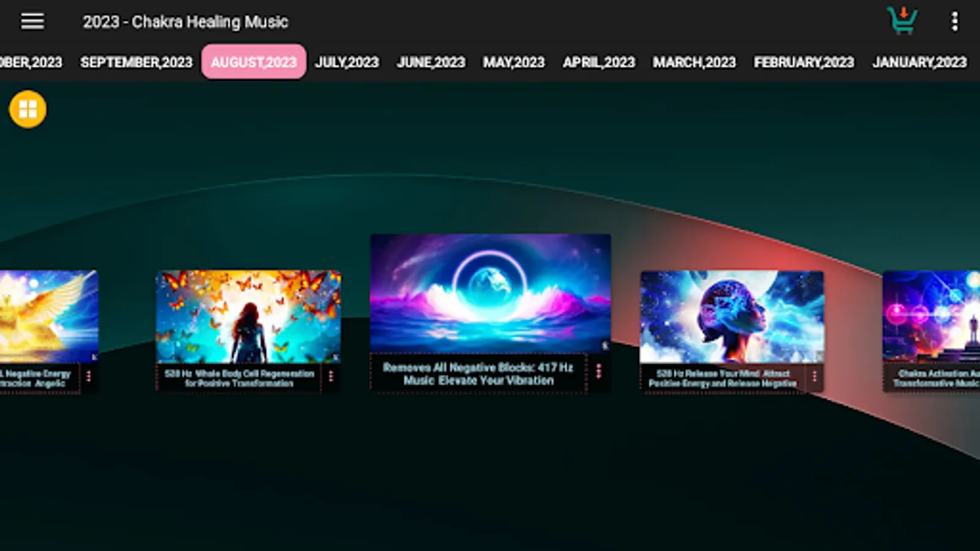Open the hamburger navigation menu
980x551 pixels.
[x=32, y=21]
